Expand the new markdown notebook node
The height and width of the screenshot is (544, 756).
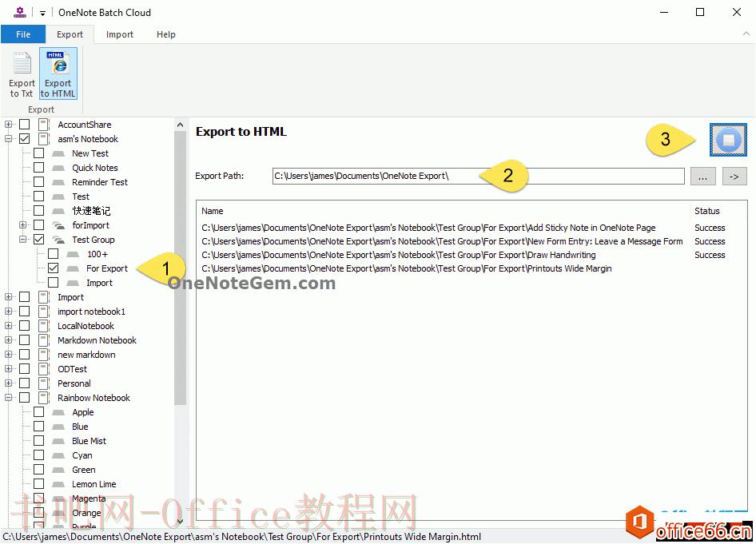point(8,355)
